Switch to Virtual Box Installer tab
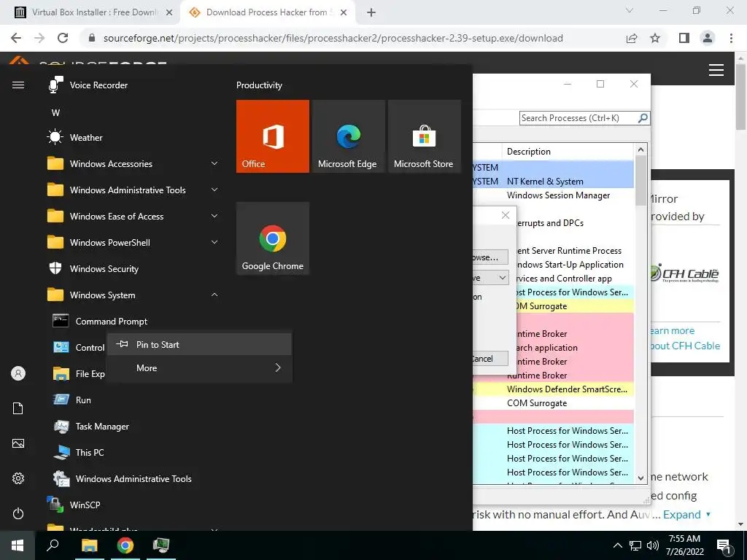 pyautogui.click(x=93, y=12)
